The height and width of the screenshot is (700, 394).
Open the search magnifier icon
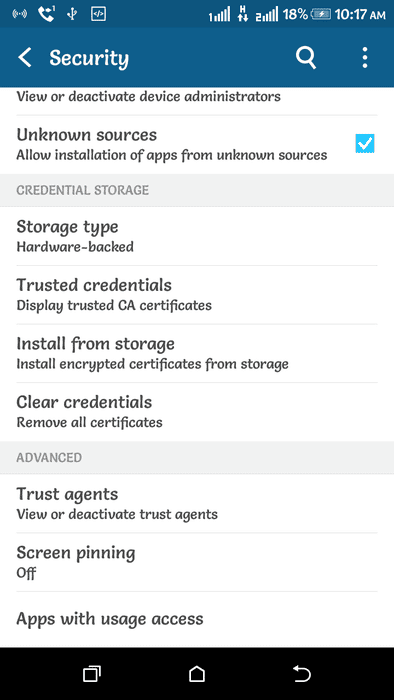[x=306, y=58]
